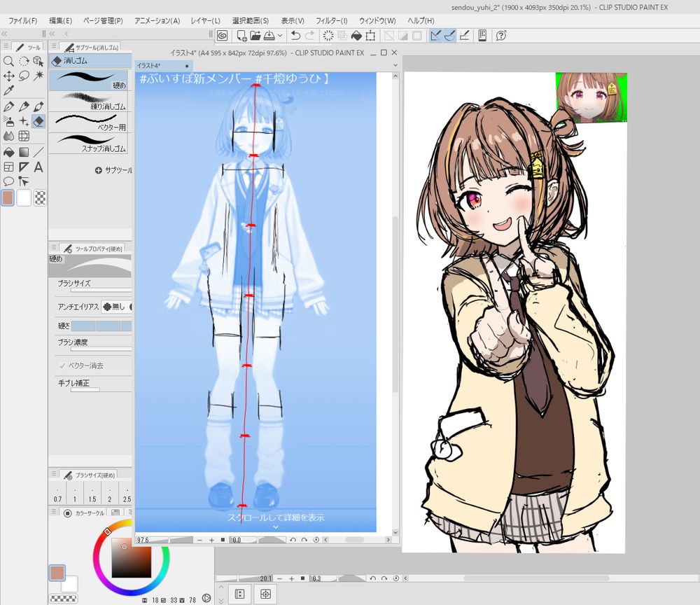This screenshot has height=605, width=700.
Task: Open Color Circle palette menu hamburger
Action: click(54, 512)
